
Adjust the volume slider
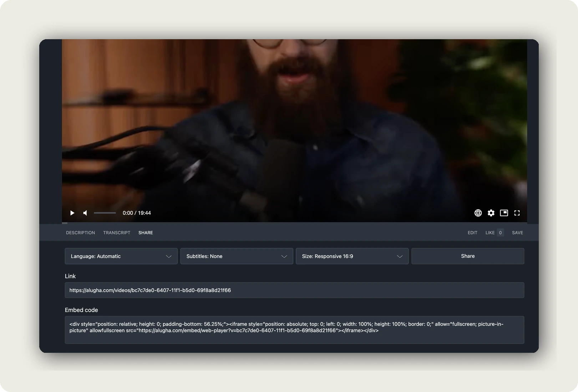[x=105, y=213]
